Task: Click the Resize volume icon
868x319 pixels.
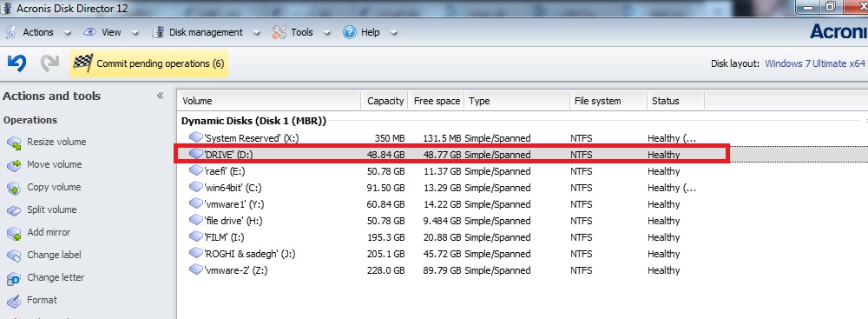Action: click(x=14, y=143)
